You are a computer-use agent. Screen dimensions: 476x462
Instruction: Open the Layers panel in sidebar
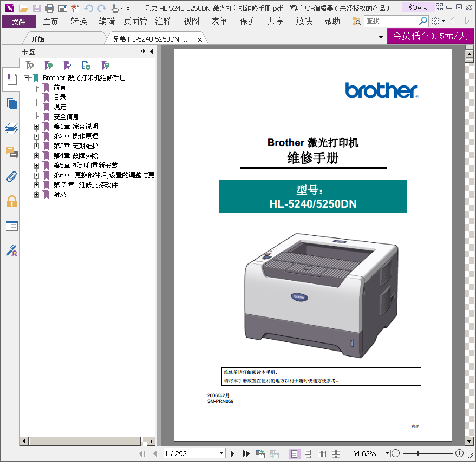coord(12,128)
